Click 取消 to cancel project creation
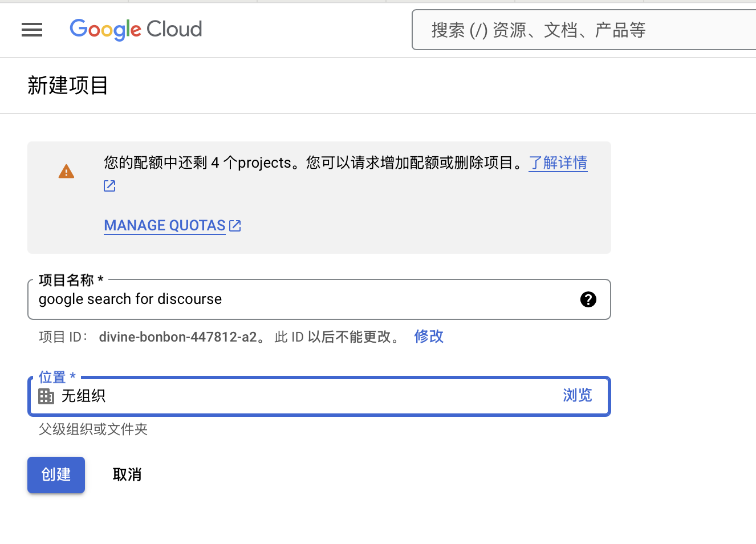Screen dimensions: 756x544 pyautogui.click(x=127, y=474)
